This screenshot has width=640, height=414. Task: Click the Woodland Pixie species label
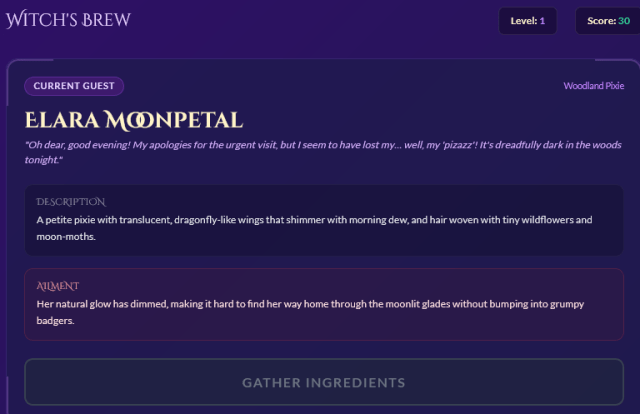pos(593,86)
